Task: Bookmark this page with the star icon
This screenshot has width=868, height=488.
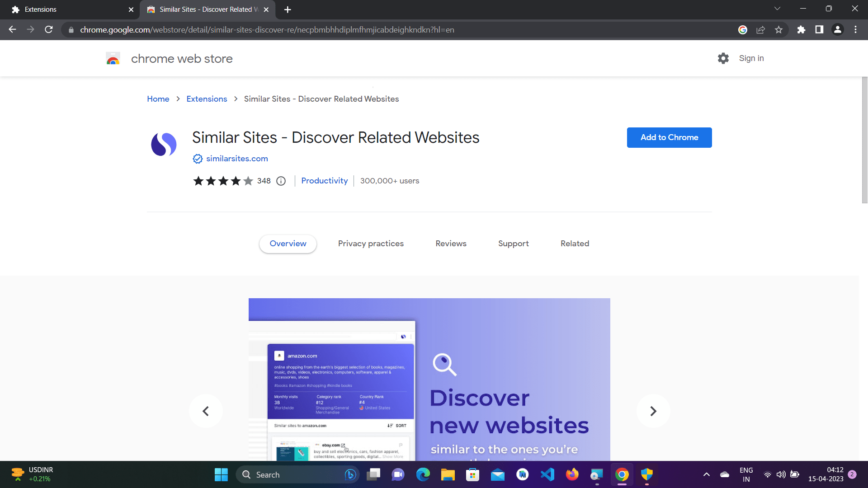Action: 778,30
